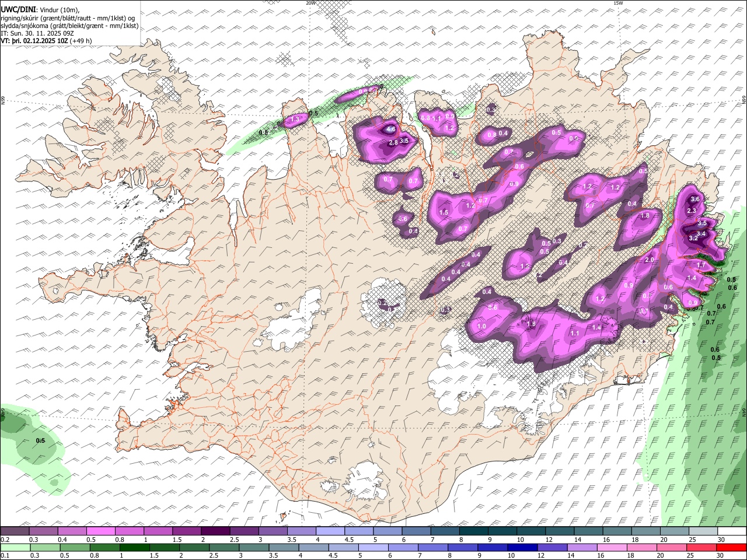This screenshot has height=560, width=747.
Task: Click the '1.0' value in the southern snow band
Action: (481, 326)
